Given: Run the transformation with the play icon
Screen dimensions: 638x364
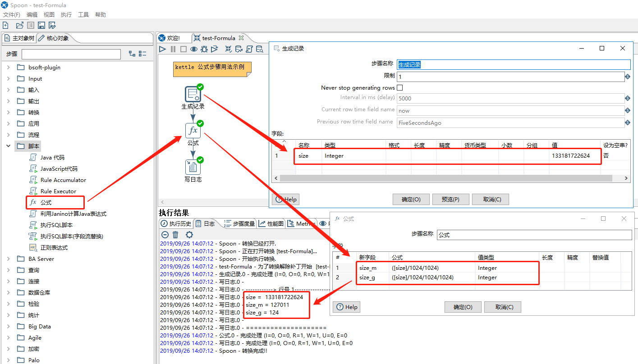Looking at the screenshot, I should (x=162, y=50).
